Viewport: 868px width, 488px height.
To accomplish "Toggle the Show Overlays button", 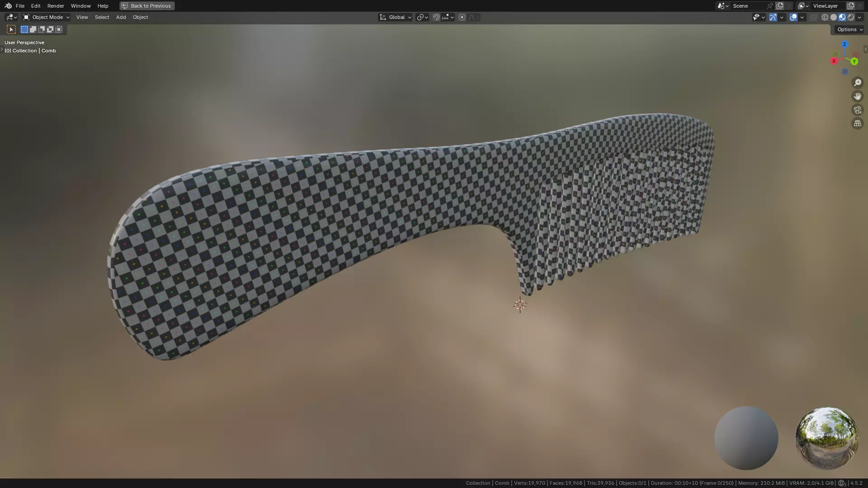I will point(793,17).
